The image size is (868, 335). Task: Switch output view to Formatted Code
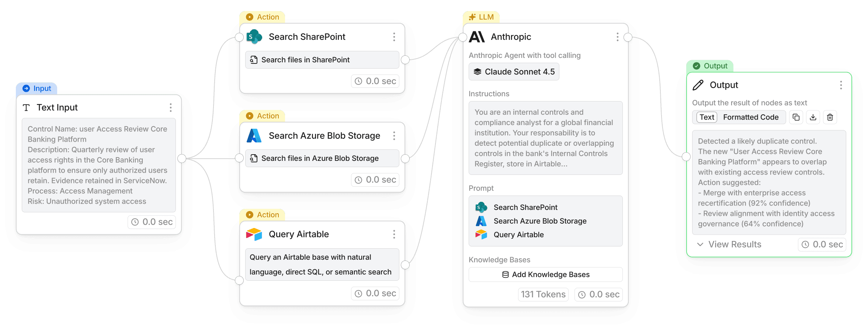751,117
